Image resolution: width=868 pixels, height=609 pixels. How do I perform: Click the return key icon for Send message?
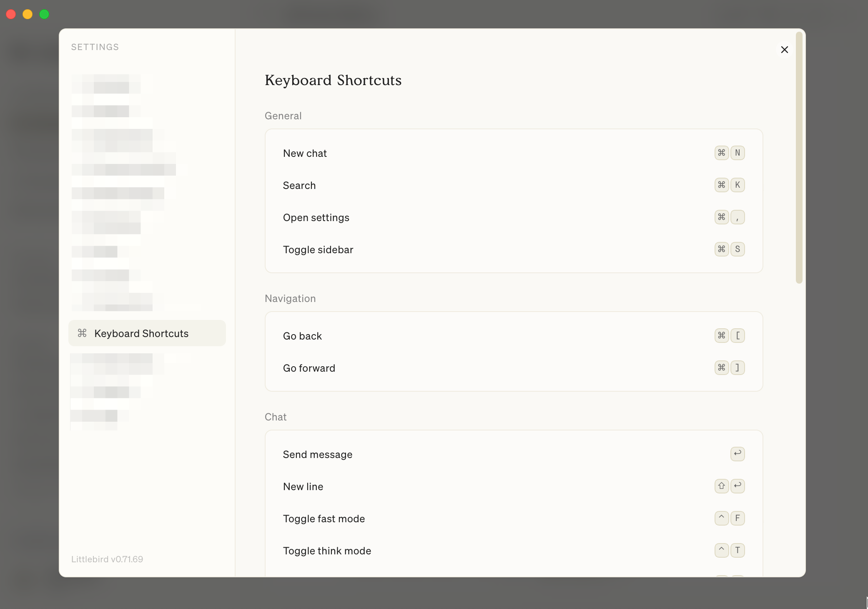738,454
